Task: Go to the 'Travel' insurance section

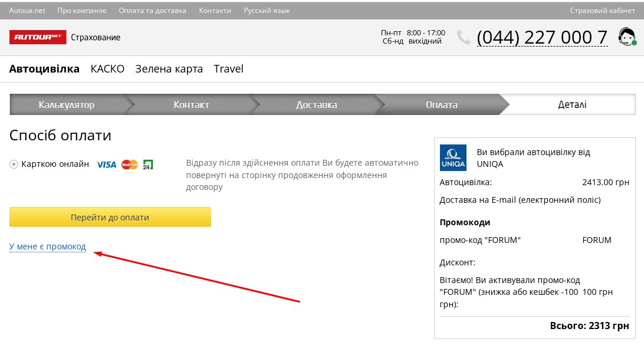Action: 228,69
